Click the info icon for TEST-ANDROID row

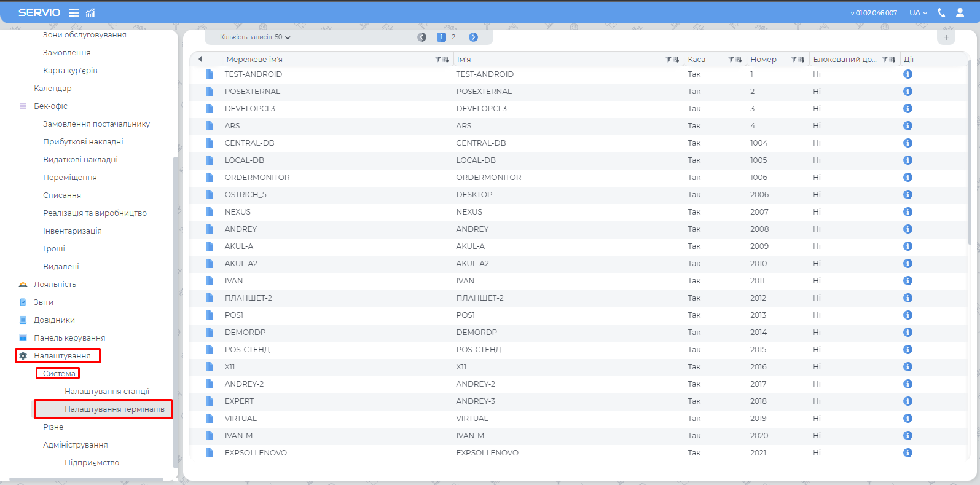(x=907, y=74)
